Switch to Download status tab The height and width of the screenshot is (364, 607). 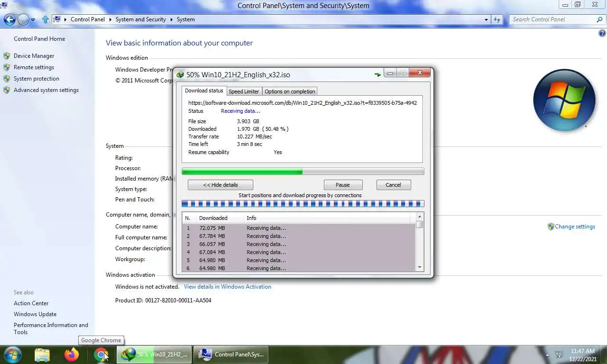[204, 91]
